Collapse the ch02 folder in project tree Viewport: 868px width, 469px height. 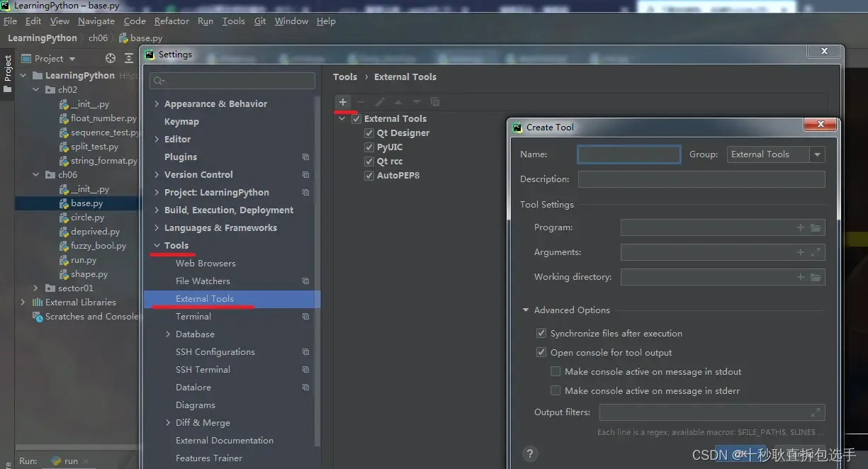pos(35,90)
